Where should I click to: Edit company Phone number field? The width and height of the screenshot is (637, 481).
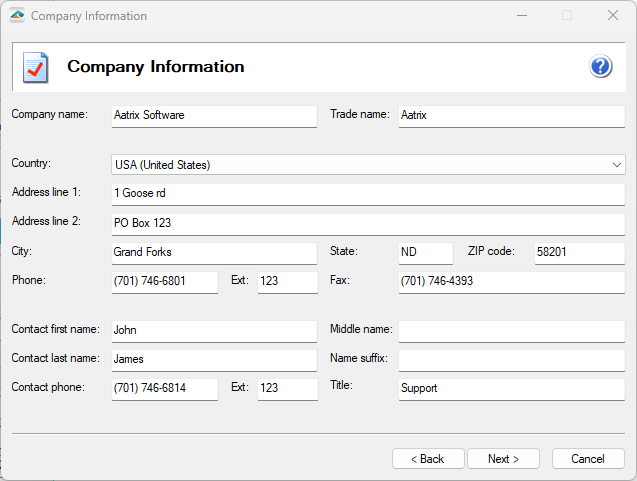[x=165, y=282]
